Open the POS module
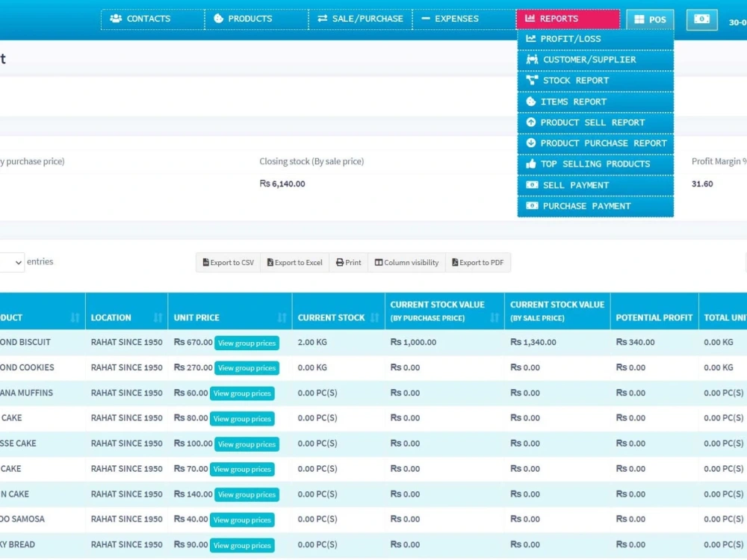The image size is (747, 560). [649, 19]
